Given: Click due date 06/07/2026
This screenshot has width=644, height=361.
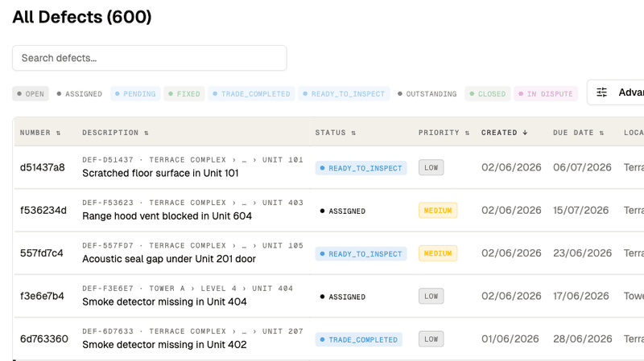Looking at the screenshot, I should coord(582,167).
